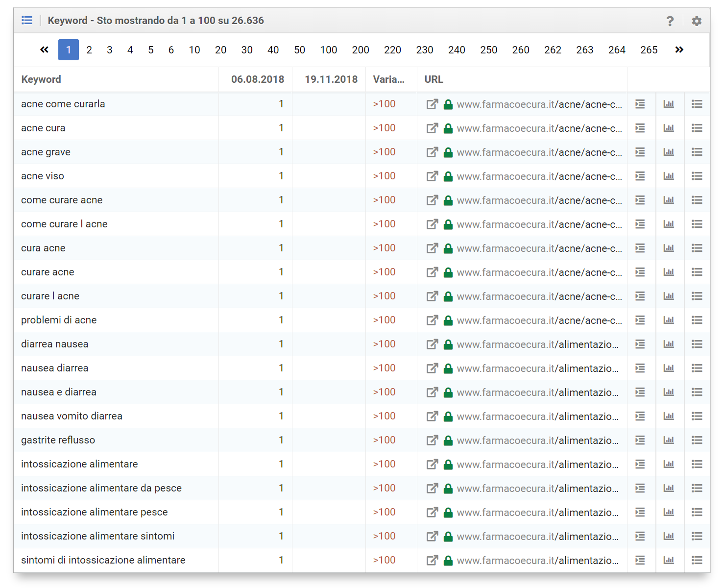Show indented list icon for 'intossicazione alimentare sintomi'
The image size is (723, 588).
640,536
